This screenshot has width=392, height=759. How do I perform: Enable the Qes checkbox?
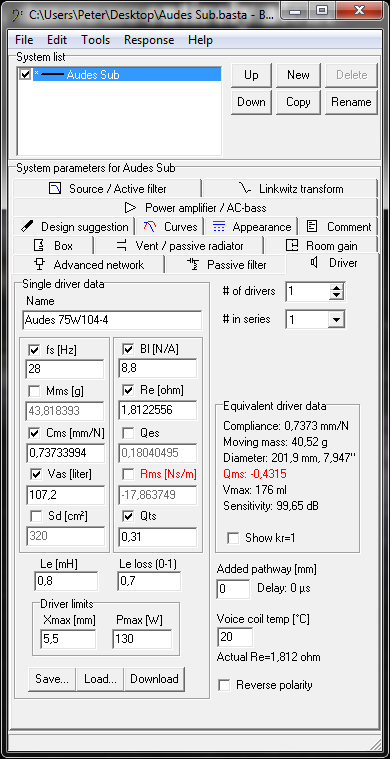click(x=128, y=433)
